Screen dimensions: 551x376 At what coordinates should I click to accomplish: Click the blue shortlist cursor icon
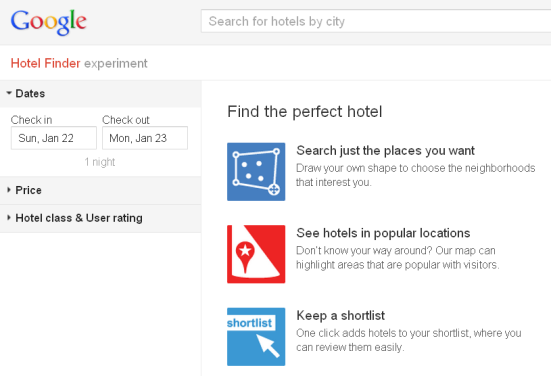[256, 337]
